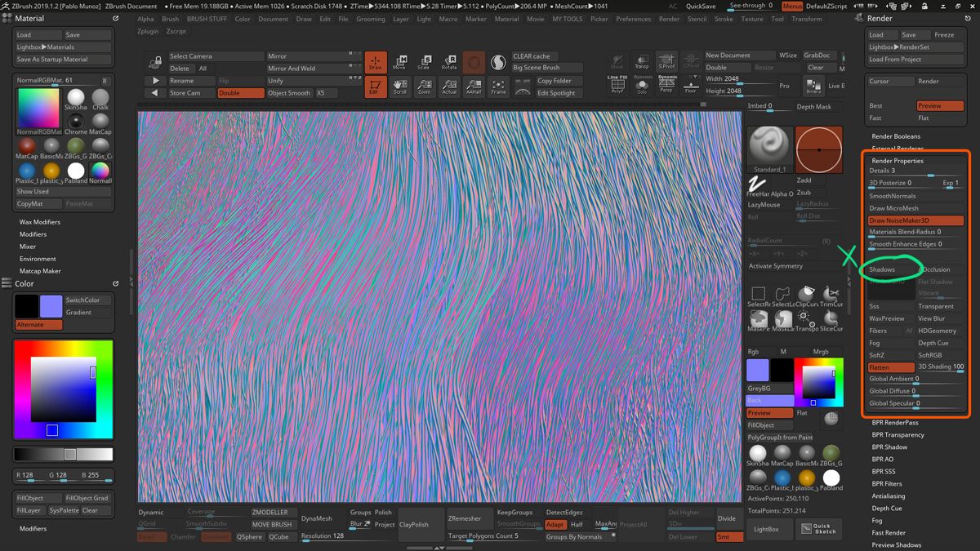Toggle Line Fill PolyF icon

pos(617,84)
